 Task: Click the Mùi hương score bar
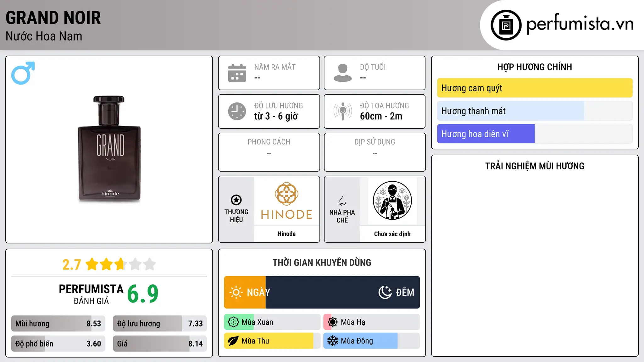pos(58,324)
